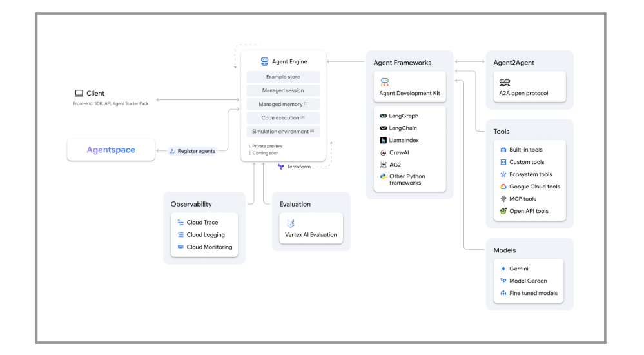The width and height of the screenshot is (644, 355).
Task: Click the '2. Coming soon' footnote
Action: (x=263, y=153)
